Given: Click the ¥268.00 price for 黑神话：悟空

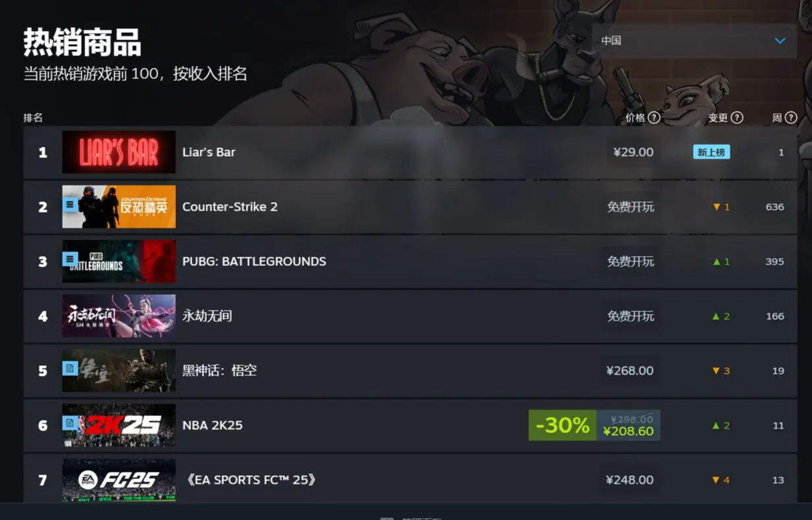Looking at the screenshot, I should click(x=630, y=371).
